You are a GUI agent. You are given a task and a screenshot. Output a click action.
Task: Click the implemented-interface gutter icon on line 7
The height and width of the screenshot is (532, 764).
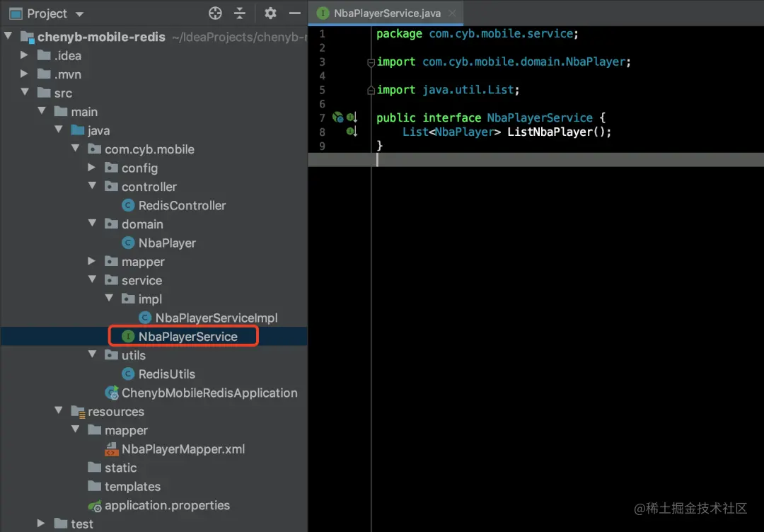[352, 117]
